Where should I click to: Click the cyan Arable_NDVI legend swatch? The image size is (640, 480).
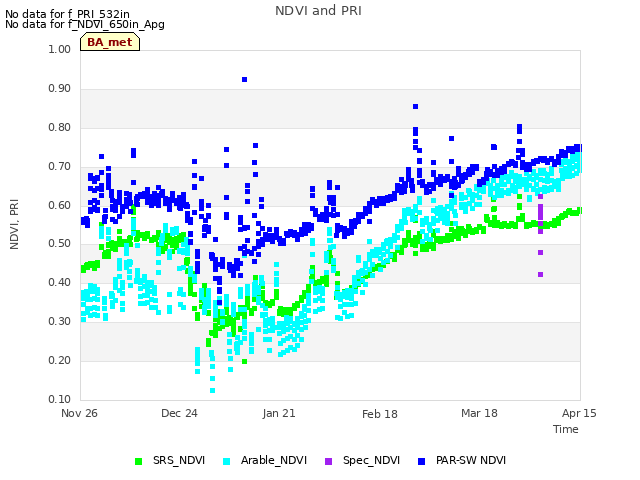pyautogui.click(x=227, y=462)
